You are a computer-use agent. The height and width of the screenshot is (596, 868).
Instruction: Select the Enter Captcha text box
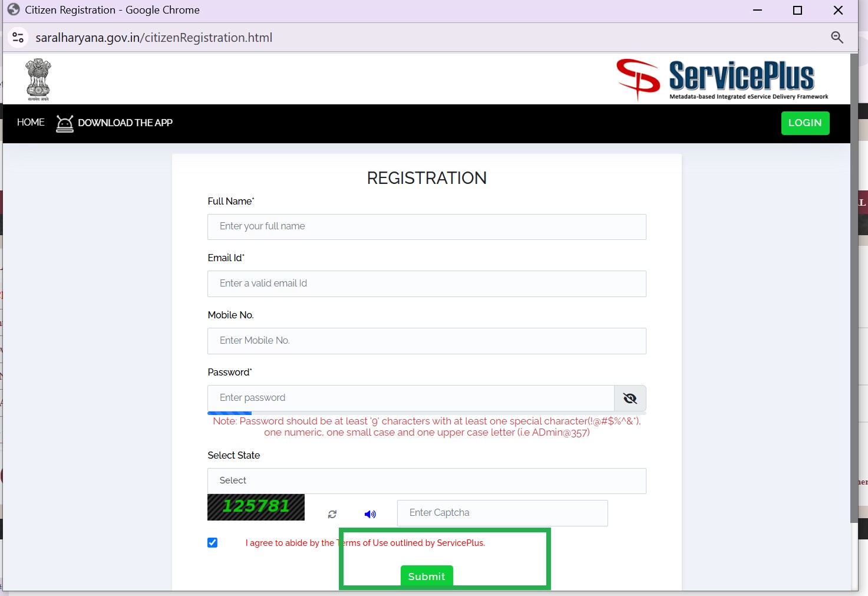click(x=502, y=513)
